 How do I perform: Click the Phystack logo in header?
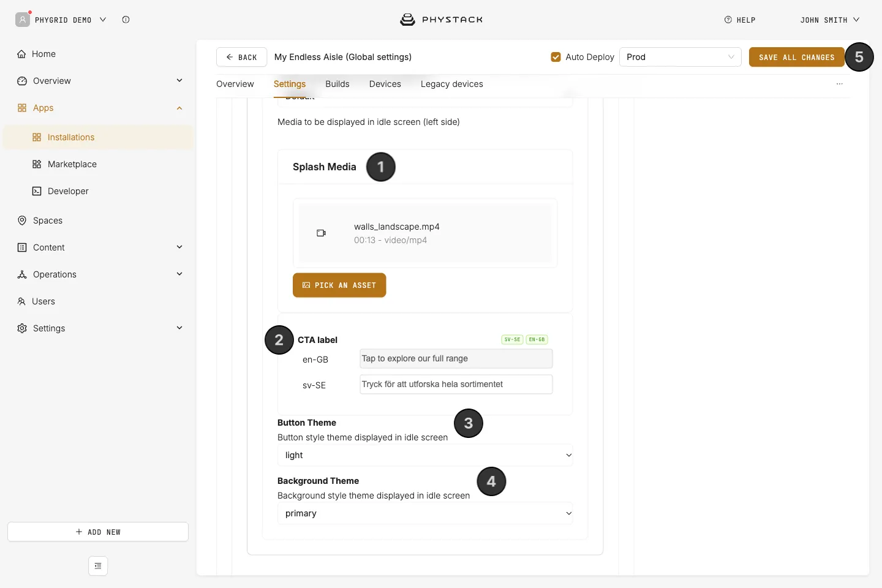(x=441, y=20)
